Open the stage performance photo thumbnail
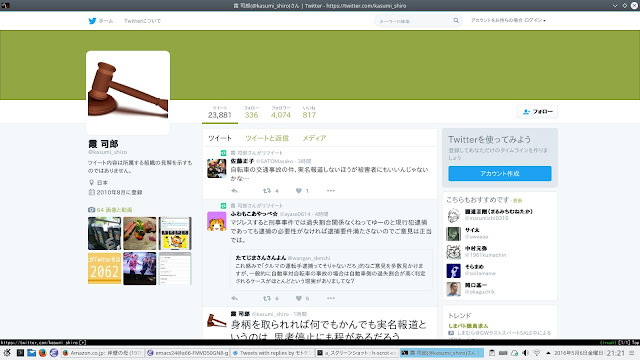This screenshot has width=640, height=360. [x=140, y=269]
